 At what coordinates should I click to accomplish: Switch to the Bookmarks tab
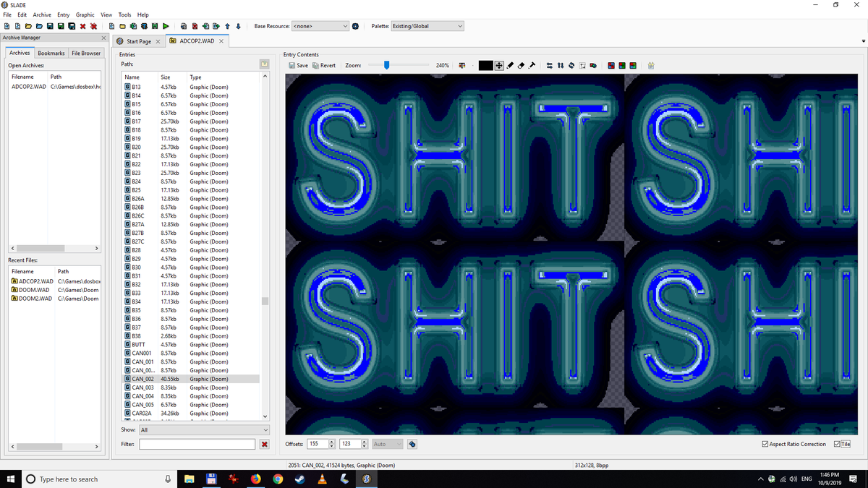[x=51, y=53]
